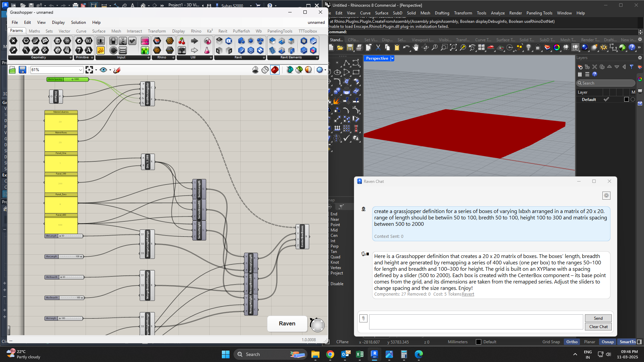Disable Osnap in the Rhino status bar

[607, 342]
